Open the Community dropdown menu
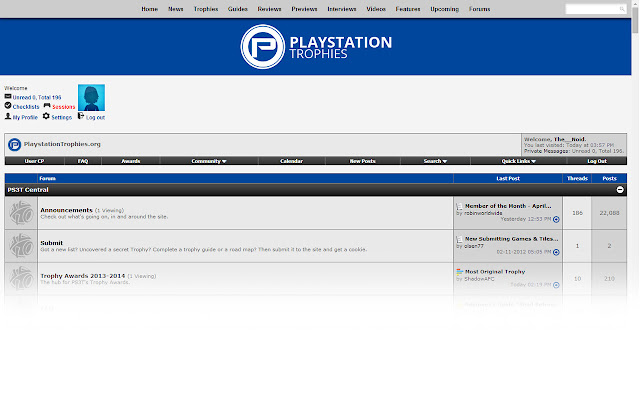Screen dimensions: 640x400 [x=209, y=161]
